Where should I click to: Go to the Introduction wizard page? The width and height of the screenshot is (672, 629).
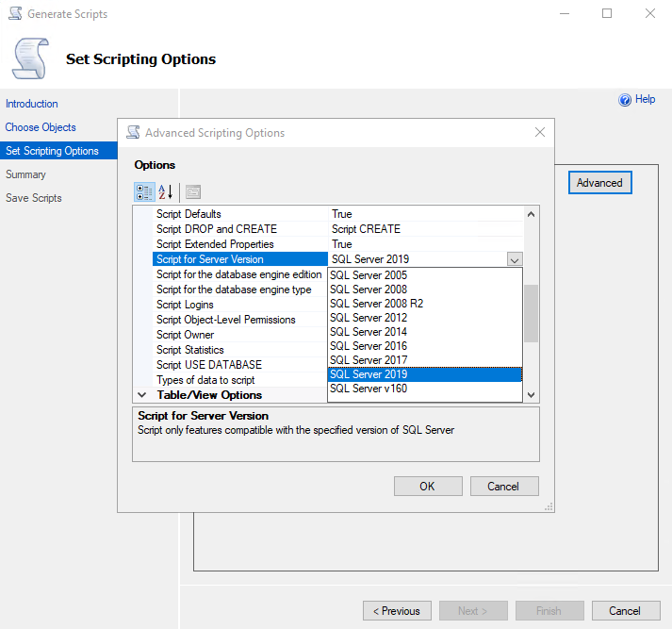click(x=32, y=104)
